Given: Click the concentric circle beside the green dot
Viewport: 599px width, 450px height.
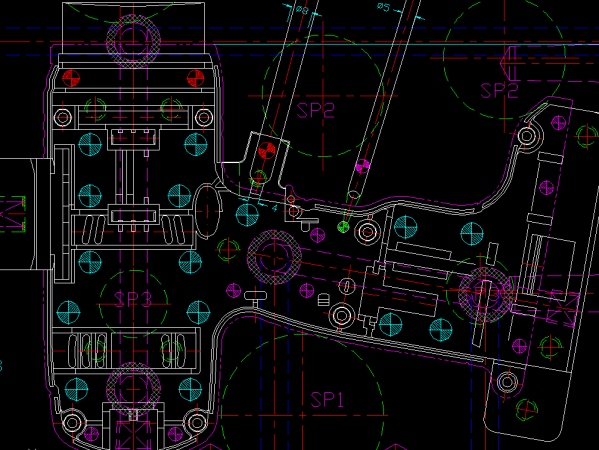Looking at the screenshot, I should (367, 231).
